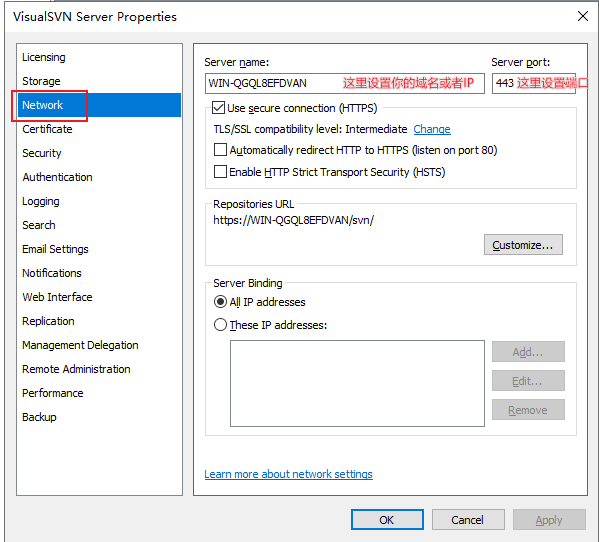Choose These IP addresses option
Screen dimensions: 599x542
220,325
